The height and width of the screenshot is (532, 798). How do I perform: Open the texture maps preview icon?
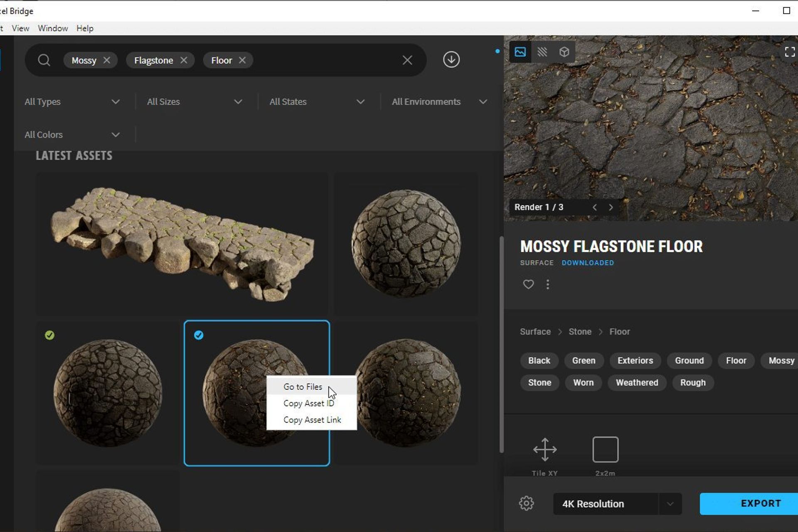542,52
